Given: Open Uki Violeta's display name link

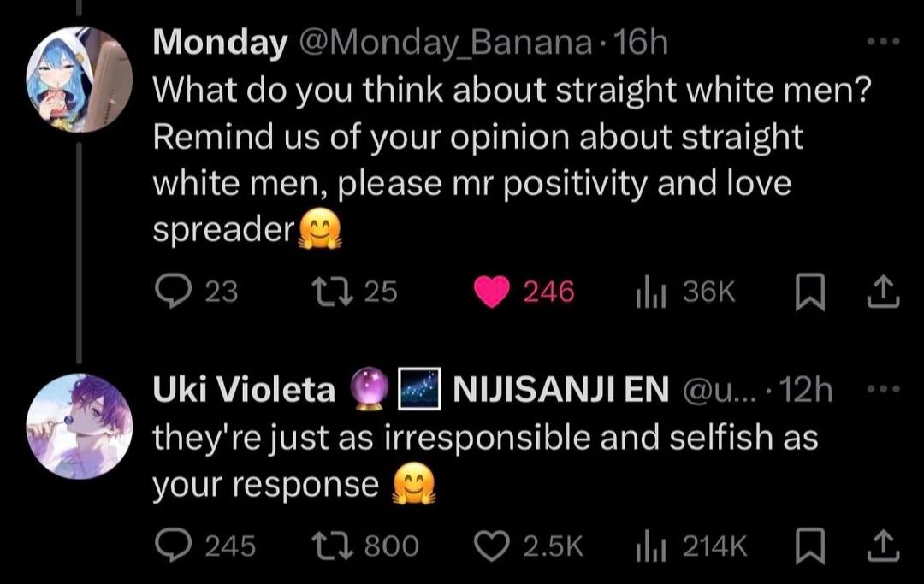Looking at the screenshot, I should (244, 390).
